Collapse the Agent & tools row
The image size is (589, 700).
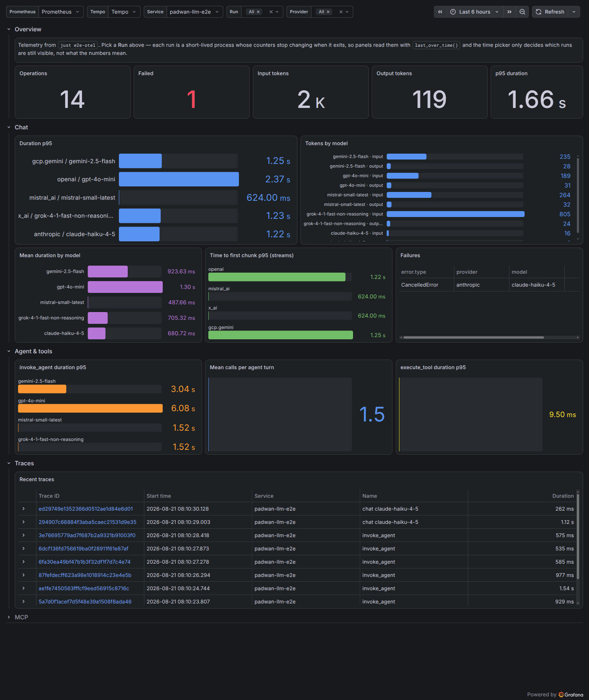9,351
